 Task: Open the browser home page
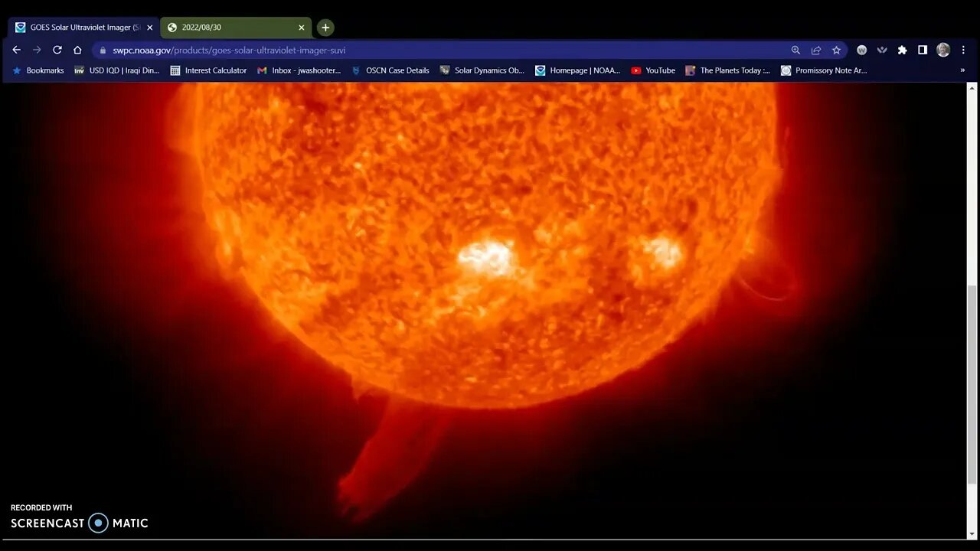[x=77, y=50]
